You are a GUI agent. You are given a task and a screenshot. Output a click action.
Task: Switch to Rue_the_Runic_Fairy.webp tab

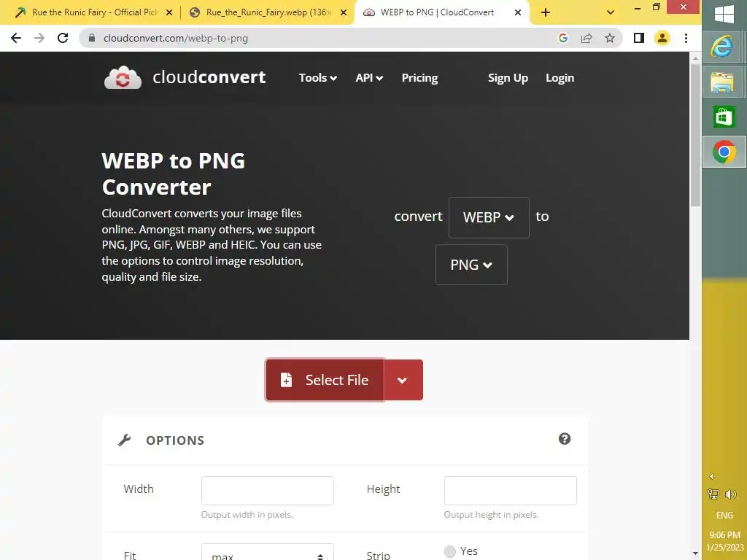(x=268, y=12)
